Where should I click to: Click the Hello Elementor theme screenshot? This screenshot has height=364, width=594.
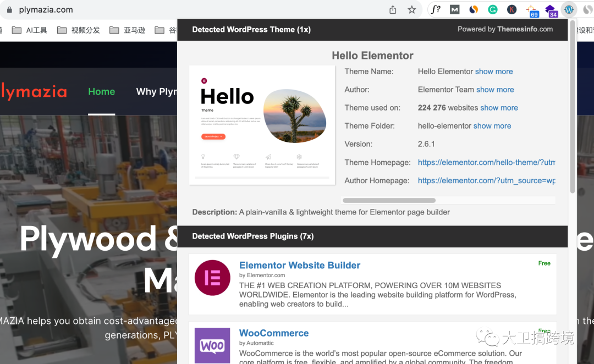tap(262, 125)
